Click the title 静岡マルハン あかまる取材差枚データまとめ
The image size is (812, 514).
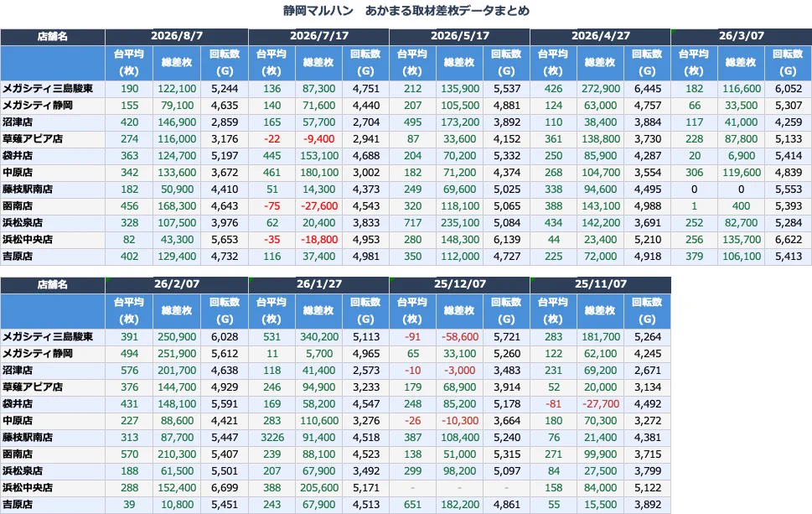(x=406, y=10)
